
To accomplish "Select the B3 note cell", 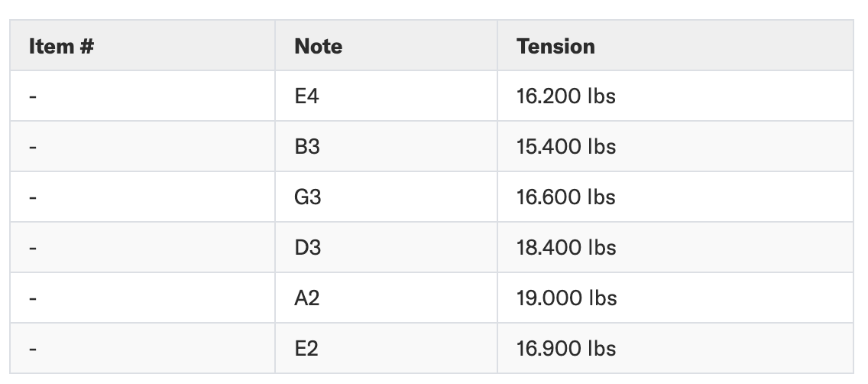I will pos(307,147).
